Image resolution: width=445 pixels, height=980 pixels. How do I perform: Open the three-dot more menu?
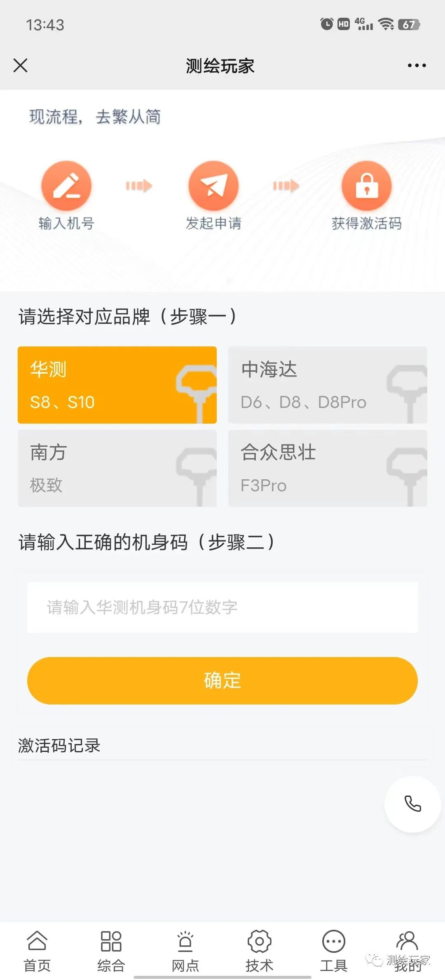tap(417, 66)
